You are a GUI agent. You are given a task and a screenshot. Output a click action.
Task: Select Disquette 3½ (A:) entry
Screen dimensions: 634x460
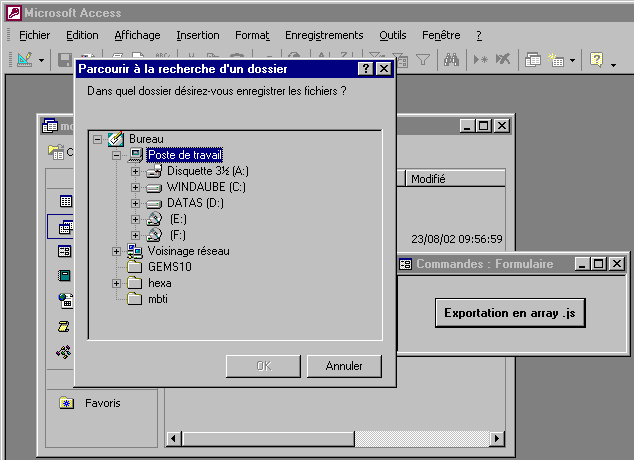[208, 171]
